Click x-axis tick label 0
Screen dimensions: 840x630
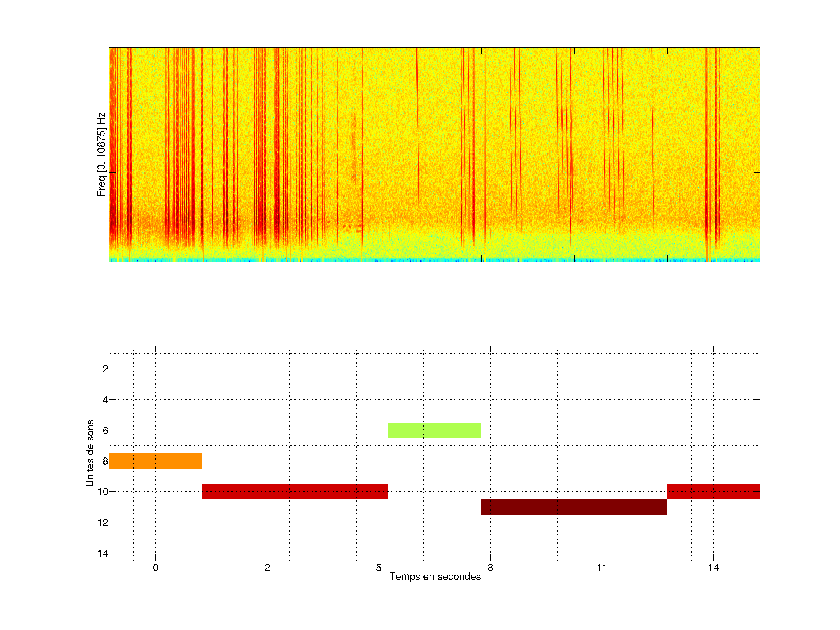pos(156,568)
